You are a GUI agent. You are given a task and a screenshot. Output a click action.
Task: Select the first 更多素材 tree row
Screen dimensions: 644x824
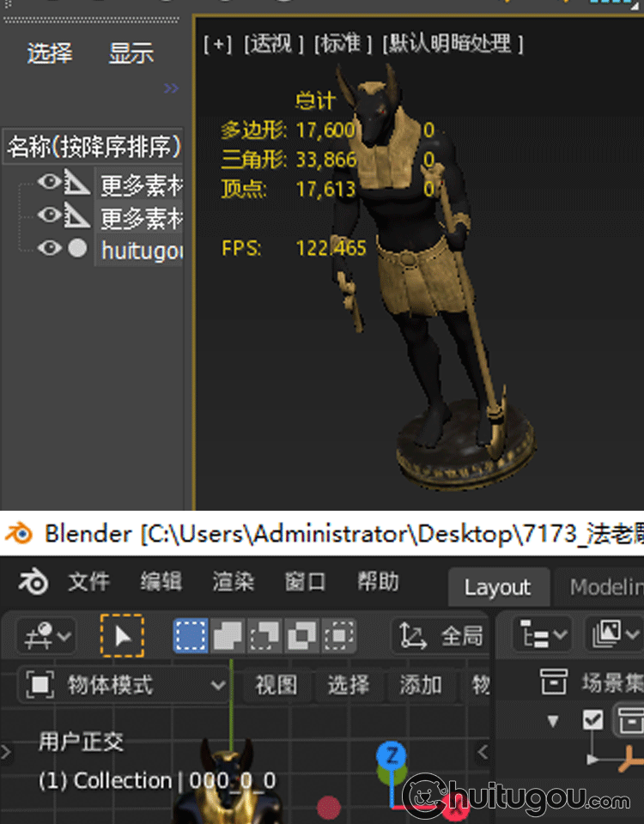tap(139, 185)
